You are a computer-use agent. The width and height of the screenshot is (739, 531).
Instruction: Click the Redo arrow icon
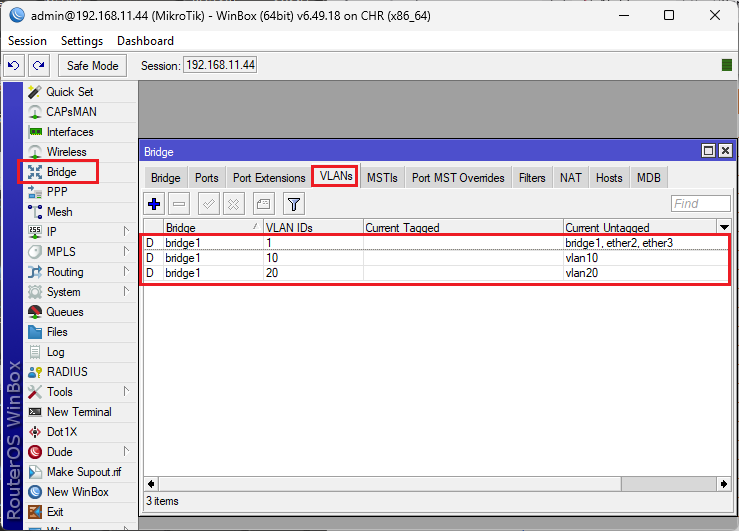tap(38, 65)
